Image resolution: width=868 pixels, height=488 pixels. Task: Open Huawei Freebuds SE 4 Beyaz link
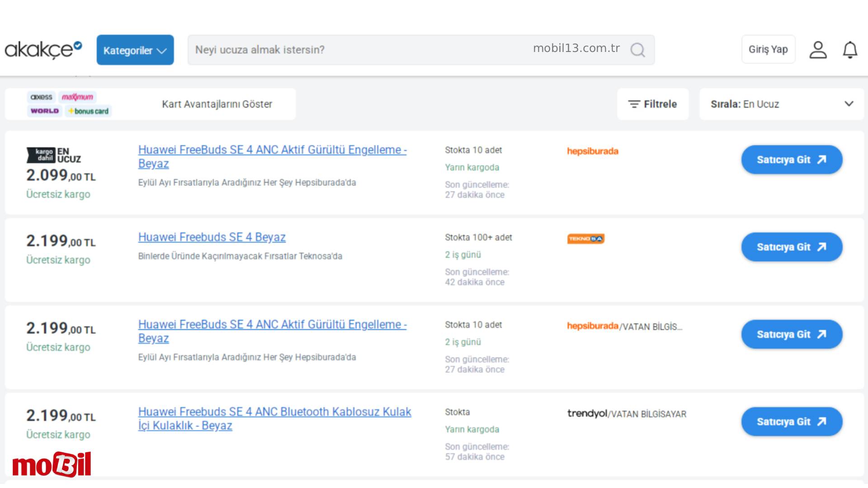212,237
